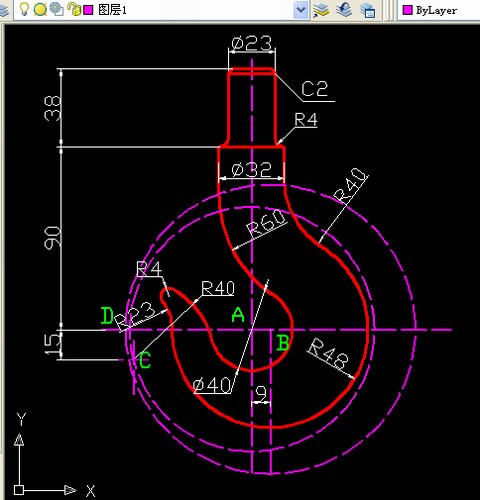Screen dimensions: 480x500
Task: Select the R60 dimension text
Action: 266,223
